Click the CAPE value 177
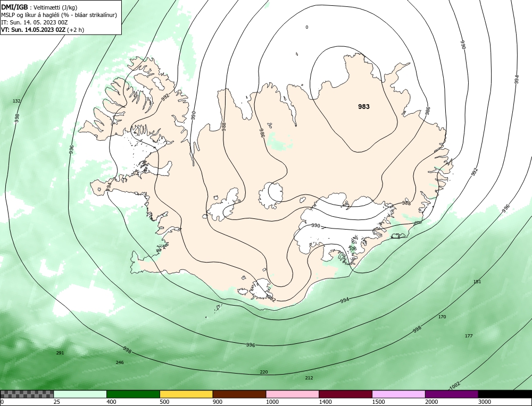 coord(469,336)
